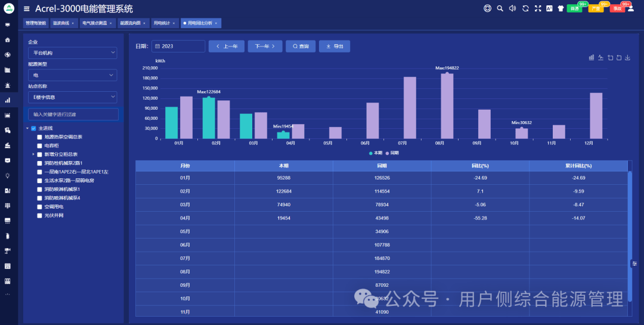Open the red 事故 alarm badge

click(x=617, y=8)
